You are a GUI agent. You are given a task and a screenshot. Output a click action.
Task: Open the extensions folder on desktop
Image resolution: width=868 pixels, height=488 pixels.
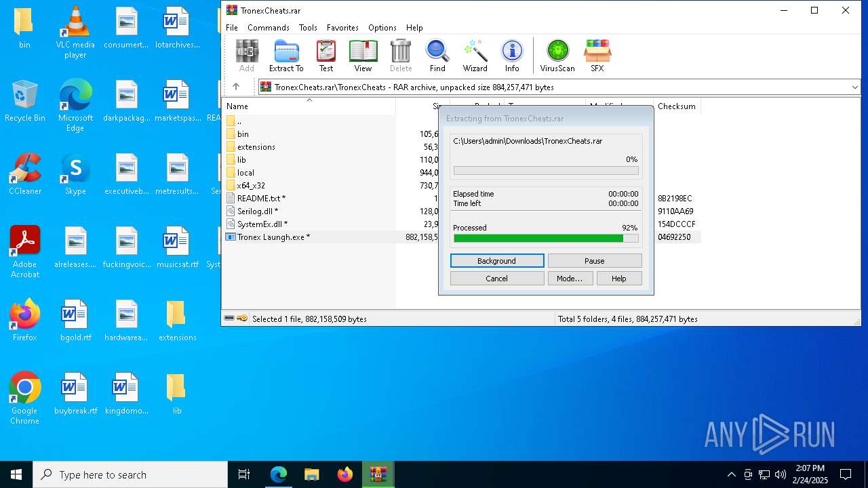pos(177,321)
